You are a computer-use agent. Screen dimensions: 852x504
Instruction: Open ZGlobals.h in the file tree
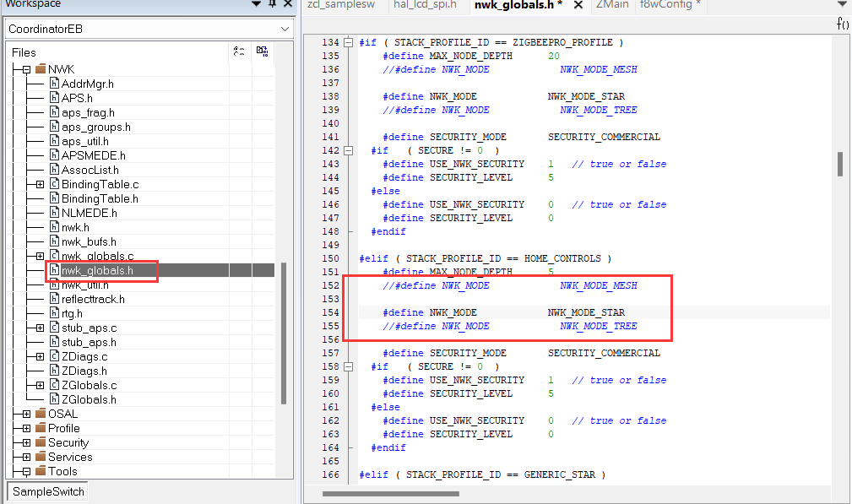[x=90, y=399]
